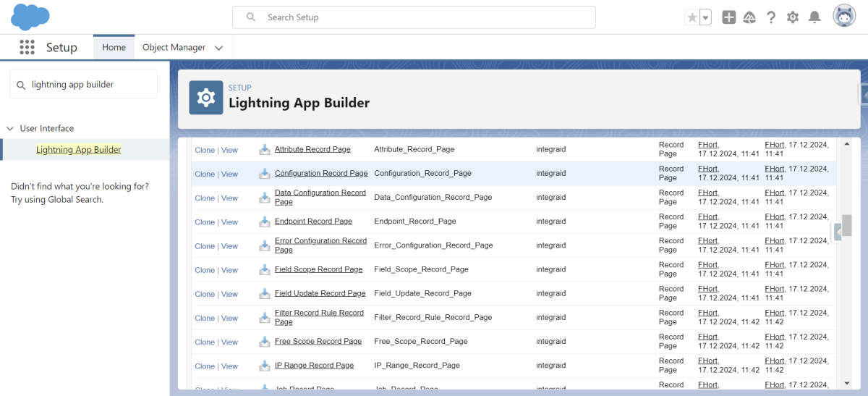View the Field Update Record Page
Screen dimensions: 868x396
(x=229, y=294)
